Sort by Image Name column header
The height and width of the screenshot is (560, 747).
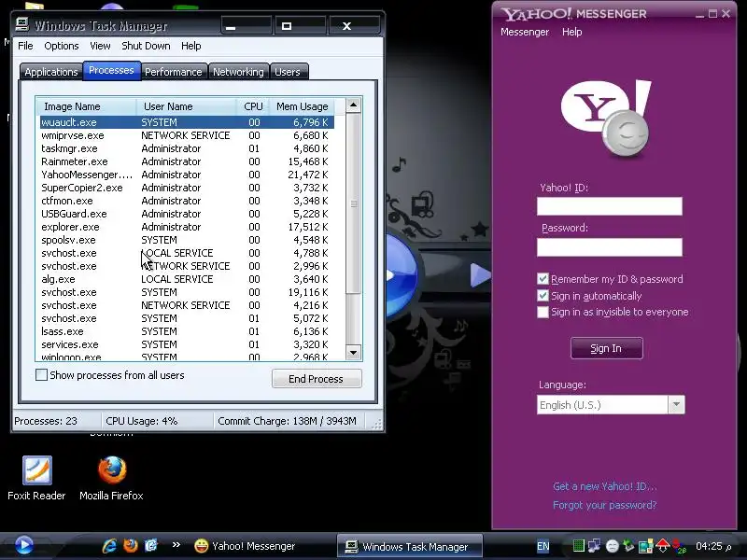(x=86, y=106)
